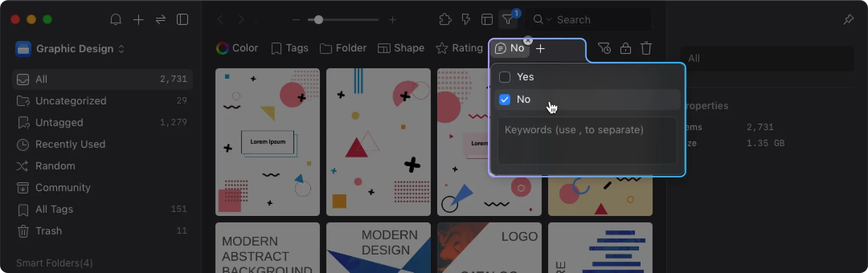Click the plus add-new icon in sidebar header
This screenshot has height=273, width=868.
coord(138,19)
